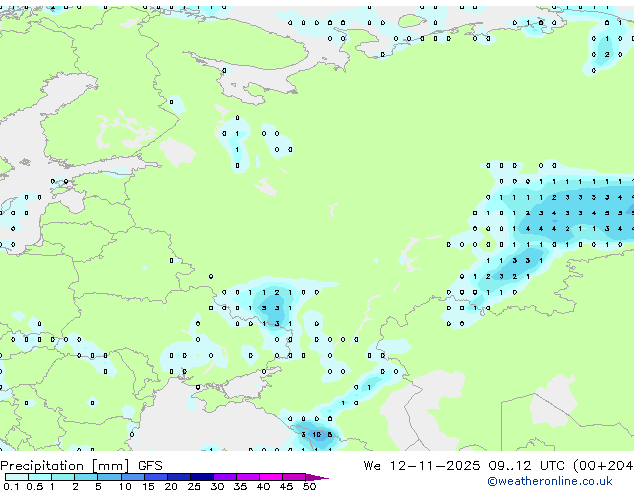This screenshot has height=490, width=634.
Task: Click the 'Precipitation [mm] GFS' title
Action: [81, 466]
